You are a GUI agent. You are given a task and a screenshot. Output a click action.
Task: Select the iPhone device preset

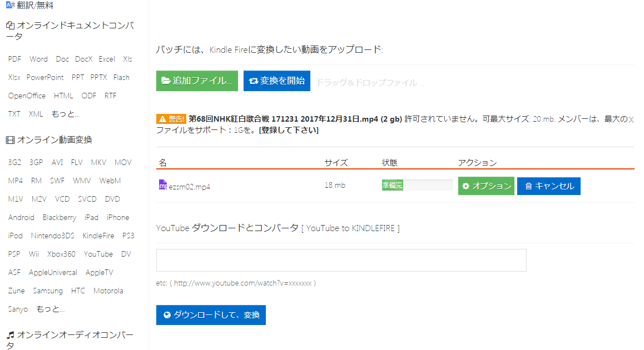[x=118, y=217]
